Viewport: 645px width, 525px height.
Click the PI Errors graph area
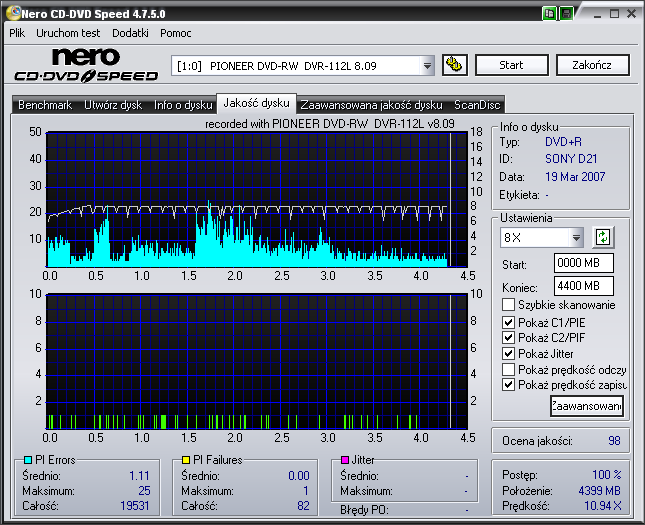(x=257, y=200)
